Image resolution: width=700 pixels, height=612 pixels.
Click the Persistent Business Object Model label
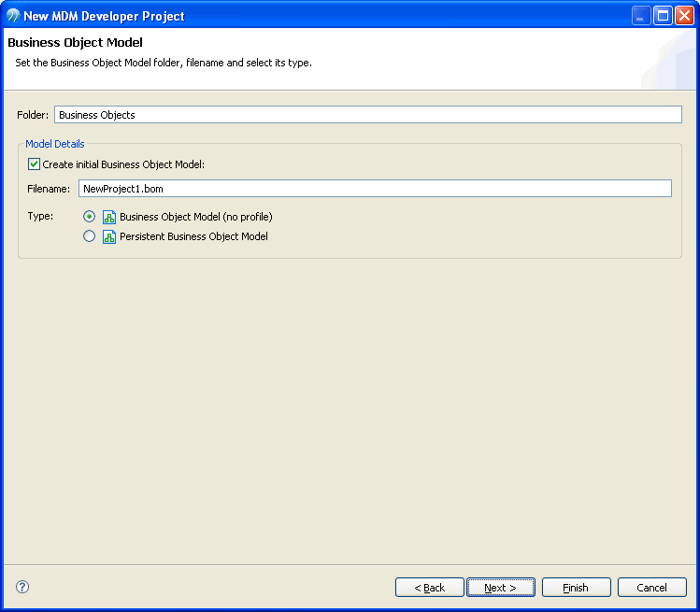(x=193, y=236)
